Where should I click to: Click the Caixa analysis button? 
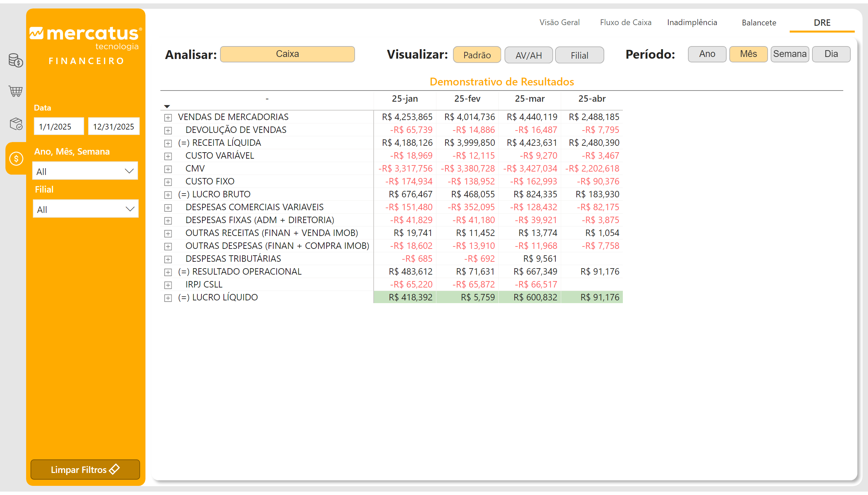pyautogui.click(x=287, y=54)
